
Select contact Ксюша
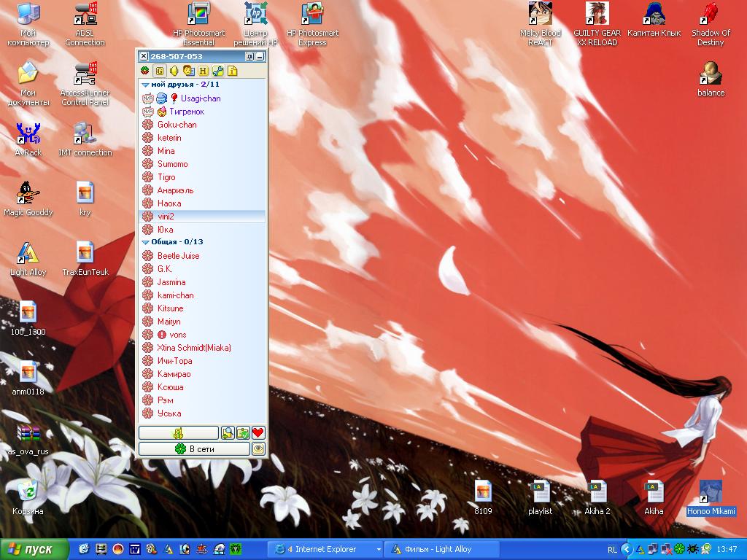coord(203,387)
